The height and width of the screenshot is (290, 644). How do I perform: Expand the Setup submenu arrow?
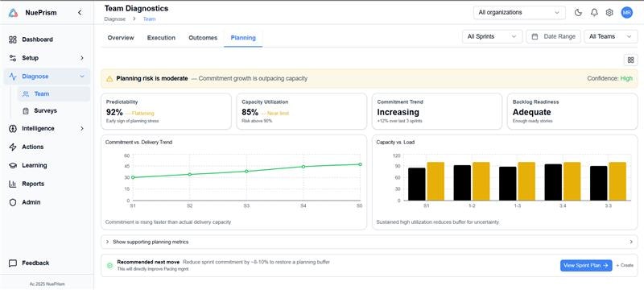point(82,58)
